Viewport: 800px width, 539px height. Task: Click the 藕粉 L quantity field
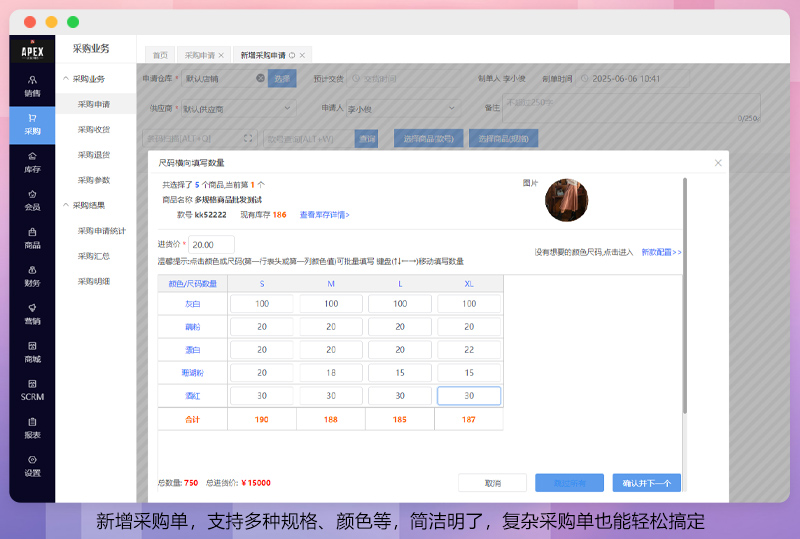[x=400, y=327]
